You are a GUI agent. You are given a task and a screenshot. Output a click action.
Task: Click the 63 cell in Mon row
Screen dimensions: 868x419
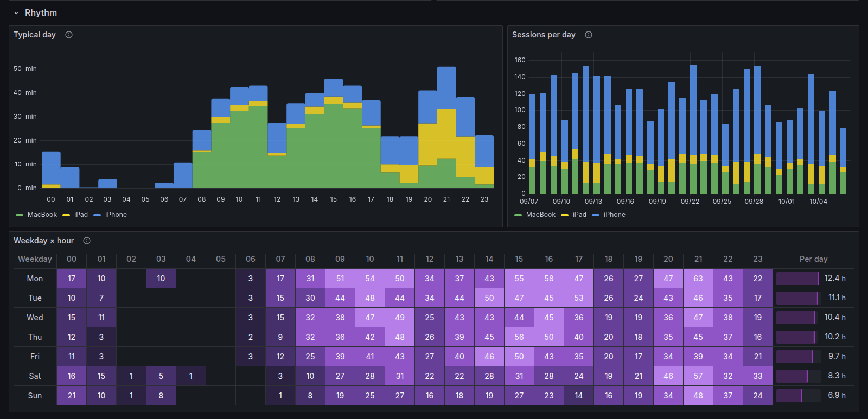[698, 279]
